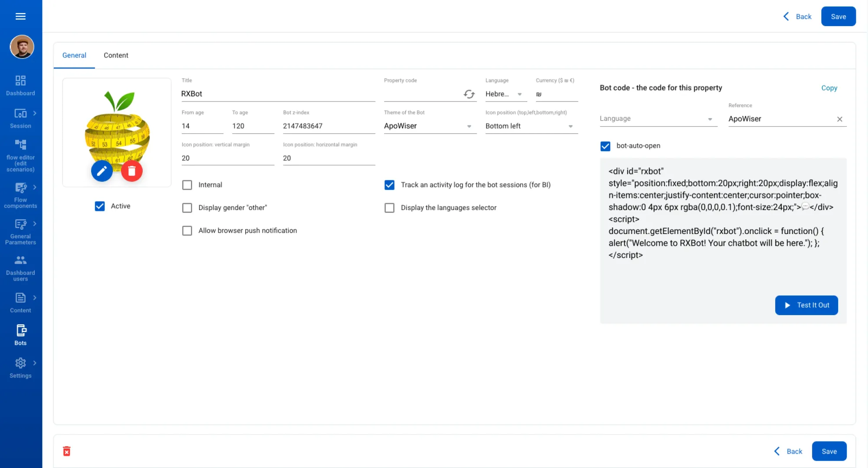Delete this bot with bottom trash icon
The height and width of the screenshot is (468, 868).
pyautogui.click(x=66, y=451)
